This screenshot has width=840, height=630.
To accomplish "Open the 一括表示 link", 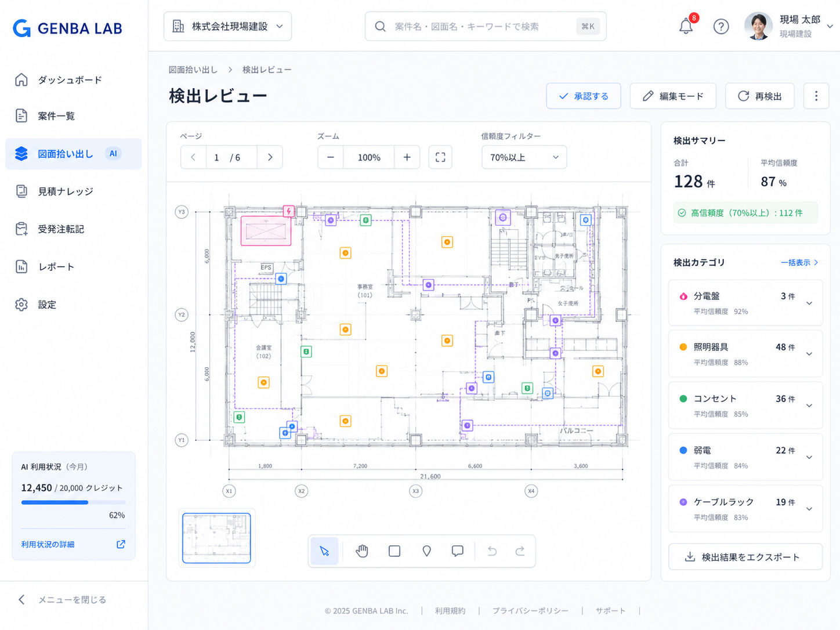I will point(799,262).
